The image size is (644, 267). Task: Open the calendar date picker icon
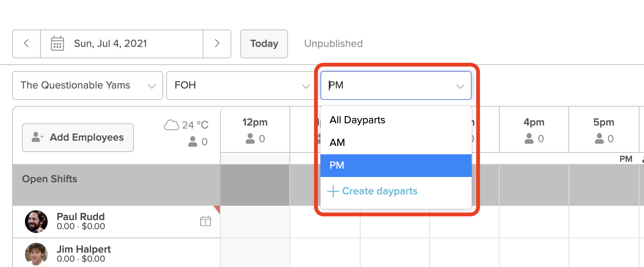[57, 43]
